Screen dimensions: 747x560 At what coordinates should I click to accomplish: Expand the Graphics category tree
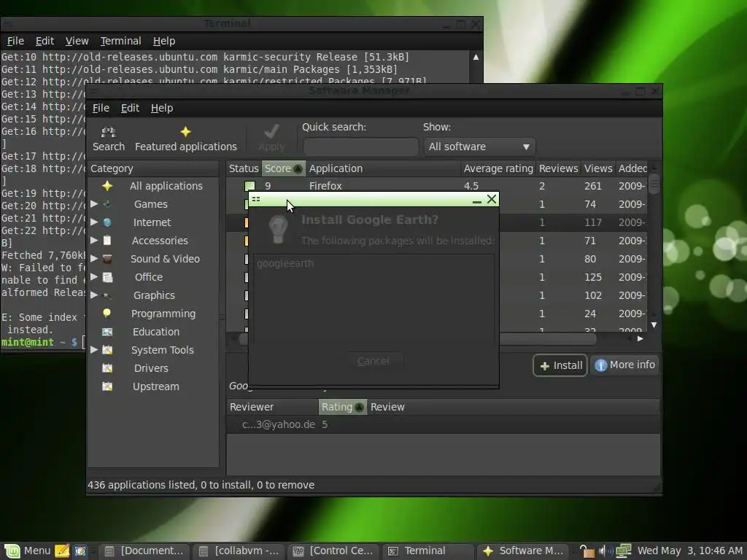point(94,295)
